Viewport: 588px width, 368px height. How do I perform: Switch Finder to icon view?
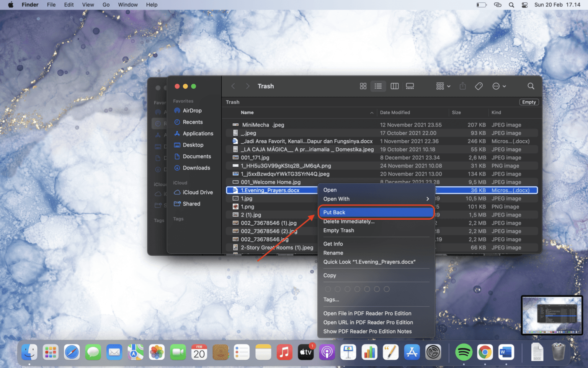click(363, 86)
